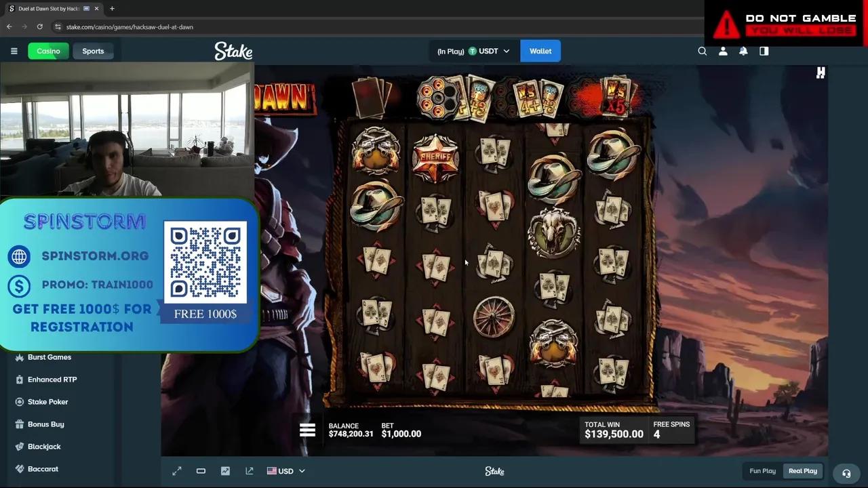
Task: Open Baccarat from sidebar
Action: pyautogui.click(x=43, y=469)
